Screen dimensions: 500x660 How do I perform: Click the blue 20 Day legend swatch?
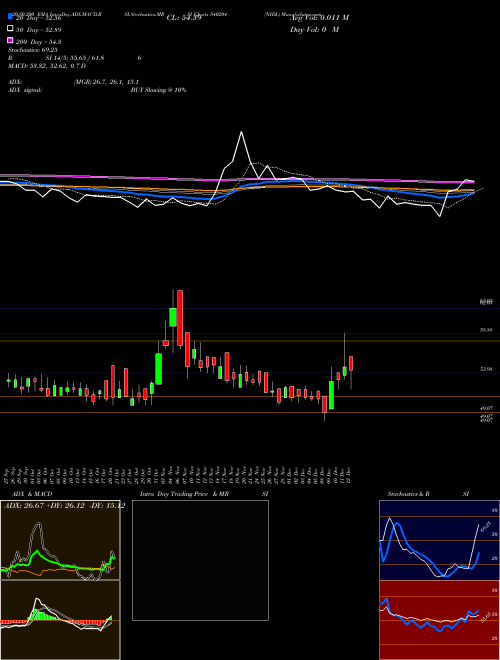point(11,17)
